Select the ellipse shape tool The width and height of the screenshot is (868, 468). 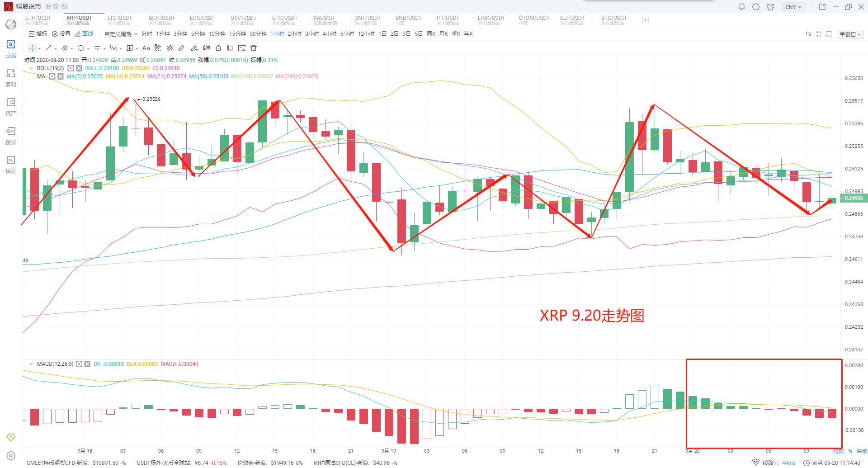pos(81,48)
